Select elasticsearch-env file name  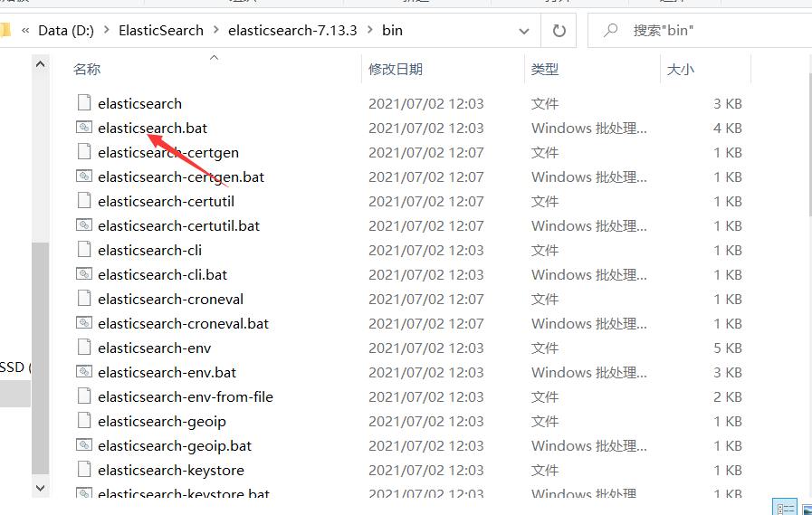[x=154, y=348]
